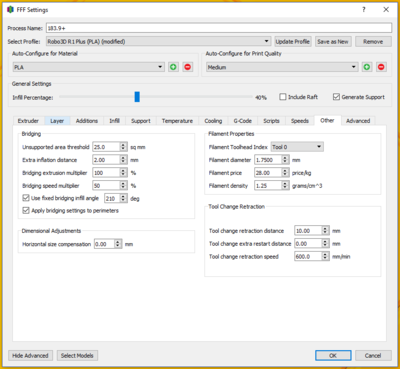Toggle the Generate Support checkbox

[336, 97]
